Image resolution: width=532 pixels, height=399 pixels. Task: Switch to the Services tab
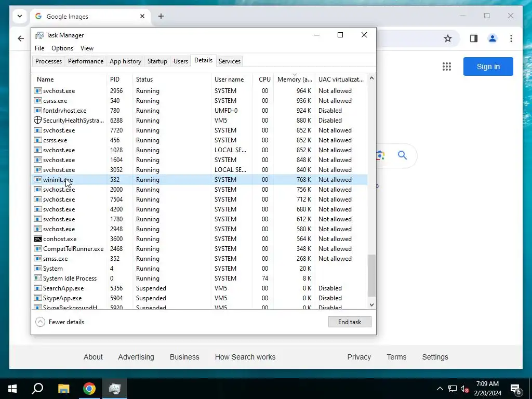pos(229,61)
